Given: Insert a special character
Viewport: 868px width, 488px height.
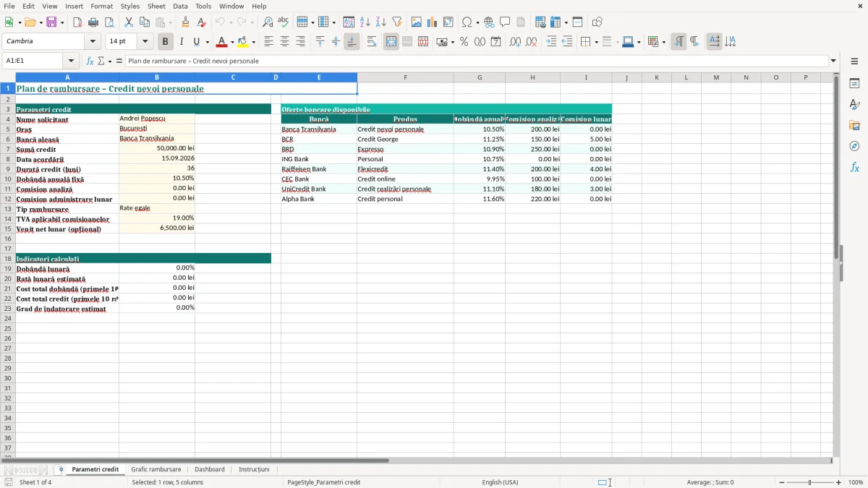Looking at the screenshot, I should 467,22.
